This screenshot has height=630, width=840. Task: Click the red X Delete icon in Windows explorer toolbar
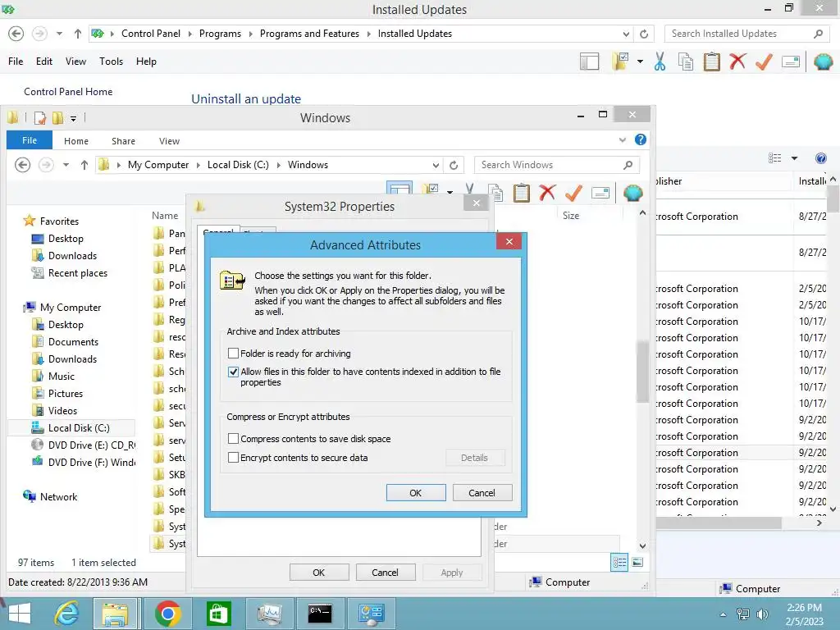(x=547, y=192)
